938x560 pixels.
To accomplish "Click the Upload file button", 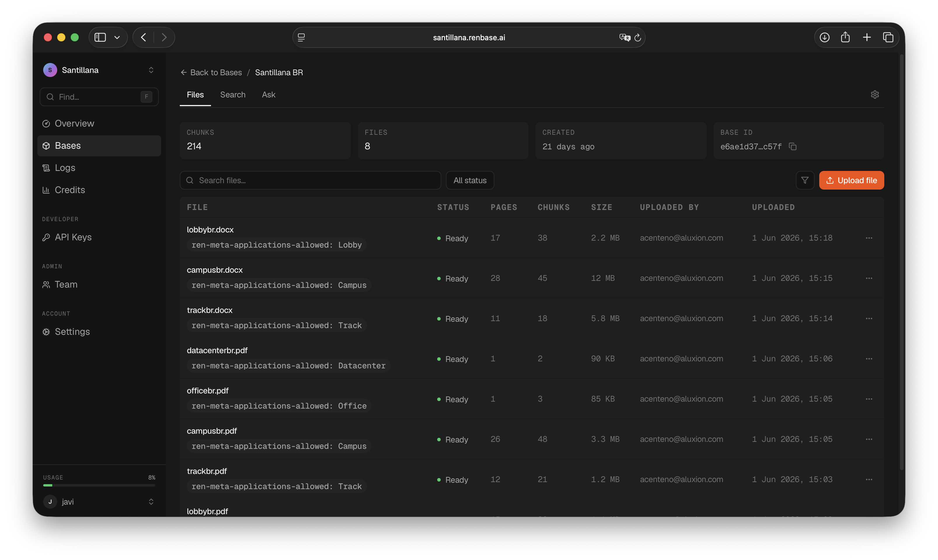I will [851, 180].
